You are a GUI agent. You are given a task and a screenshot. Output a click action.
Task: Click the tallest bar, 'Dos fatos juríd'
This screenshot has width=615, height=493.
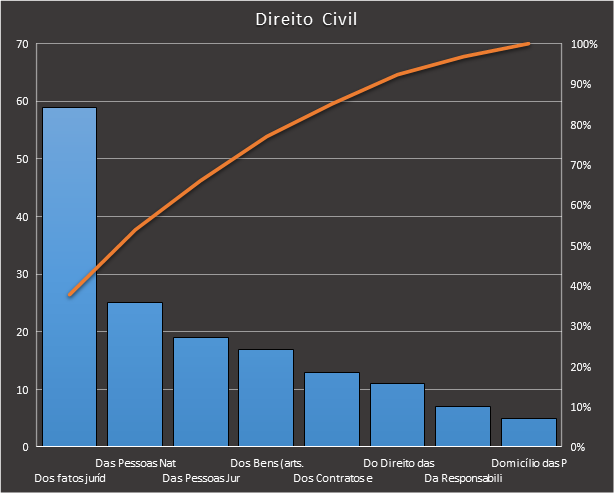[x=69, y=280]
